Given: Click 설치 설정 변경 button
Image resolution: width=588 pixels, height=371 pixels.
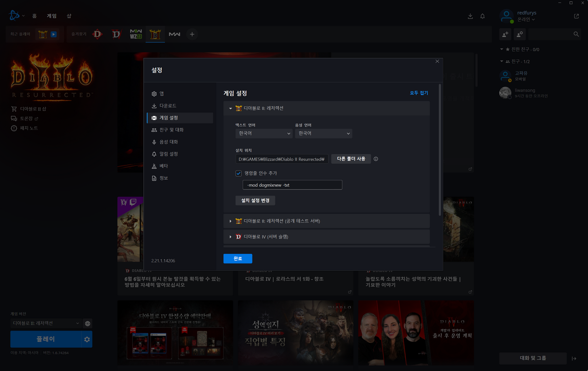Looking at the screenshot, I should (255, 200).
